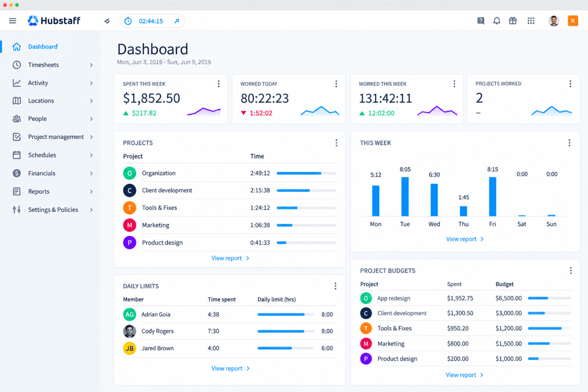588x392 pixels.
Task: Open the hamburger menu
Action: point(13,21)
